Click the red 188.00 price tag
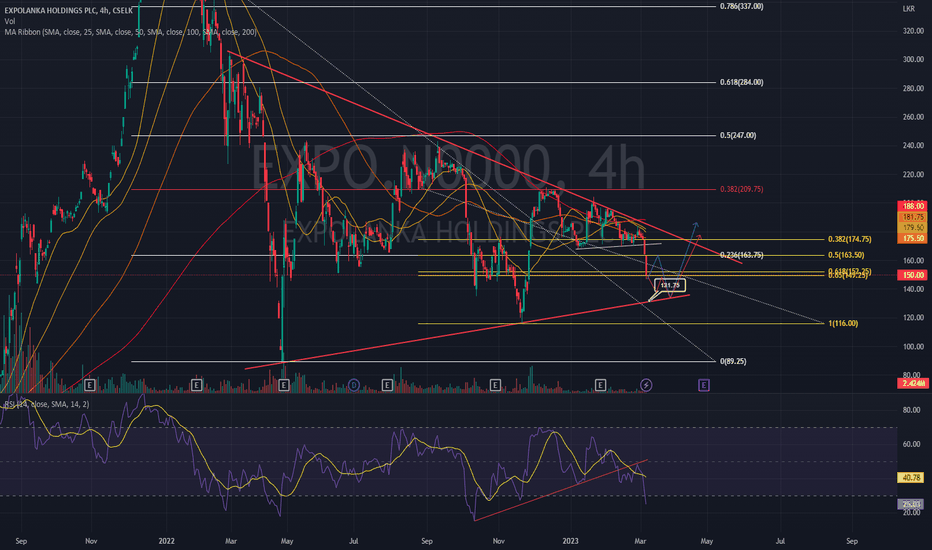Viewport: 932px width, 550px height. coord(912,206)
